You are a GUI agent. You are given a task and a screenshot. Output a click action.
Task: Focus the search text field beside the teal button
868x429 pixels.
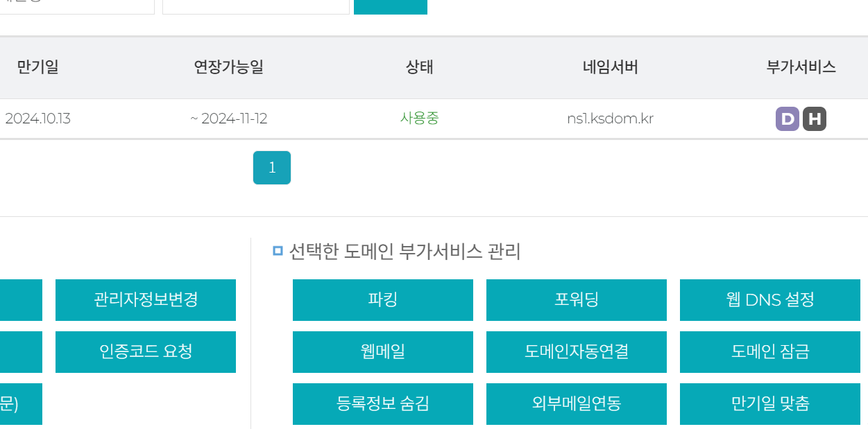[255, 6]
